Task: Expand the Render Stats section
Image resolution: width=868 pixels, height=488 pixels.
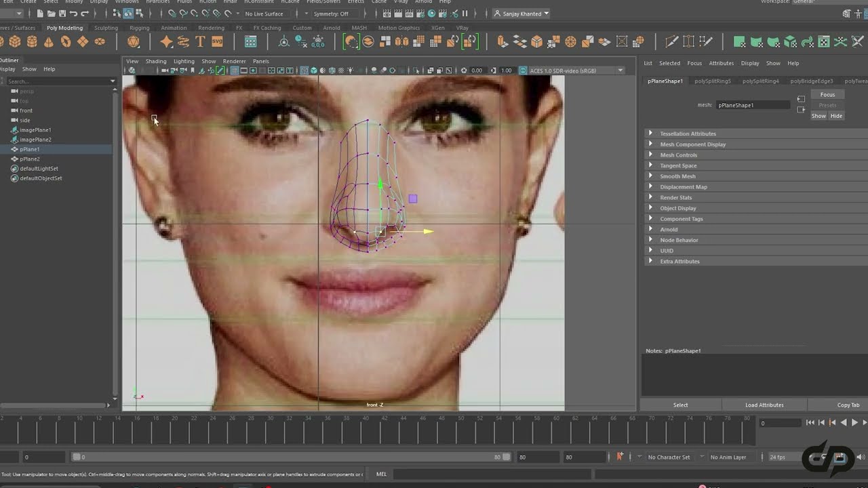Action: pos(675,197)
